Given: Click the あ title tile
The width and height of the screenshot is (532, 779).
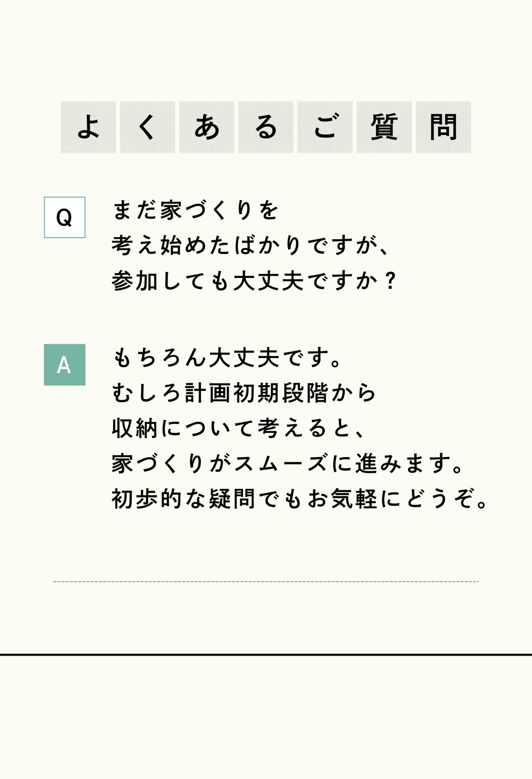Looking at the screenshot, I should (x=207, y=127).
